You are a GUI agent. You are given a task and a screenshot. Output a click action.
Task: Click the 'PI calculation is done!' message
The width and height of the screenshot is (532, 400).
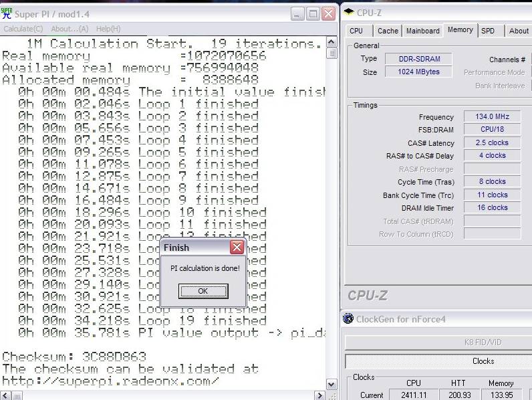[205, 268]
